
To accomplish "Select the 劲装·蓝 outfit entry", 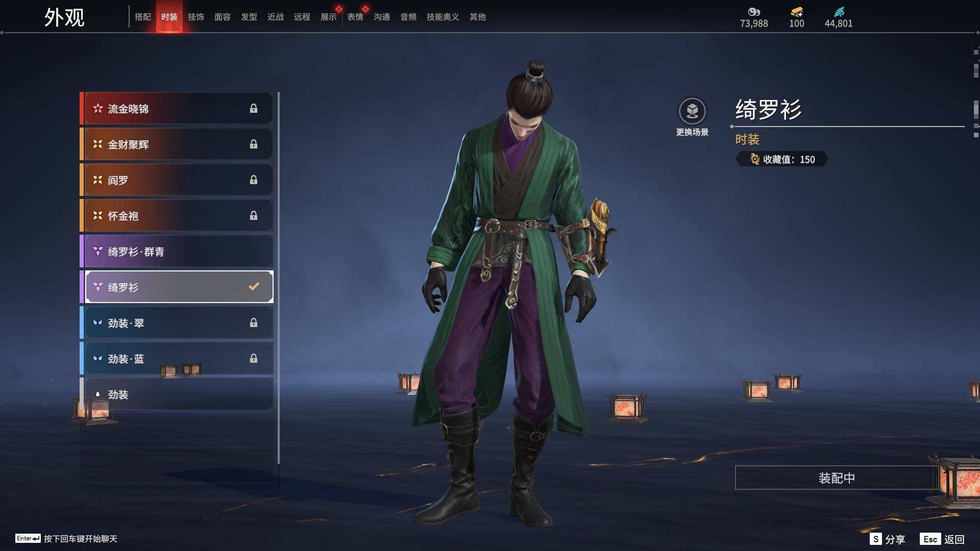I will point(177,358).
